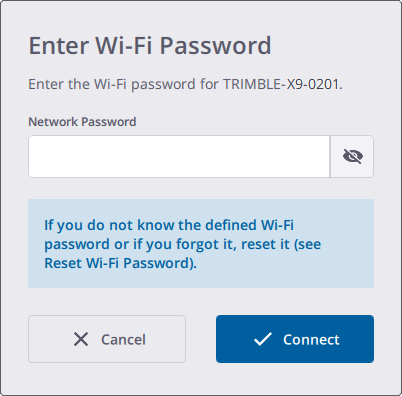The width and height of the screenshot is (402, 396).
Task: Click the Enter Wi-Fi Password heading
Action: pyautogui.click(x=150, y=45)
